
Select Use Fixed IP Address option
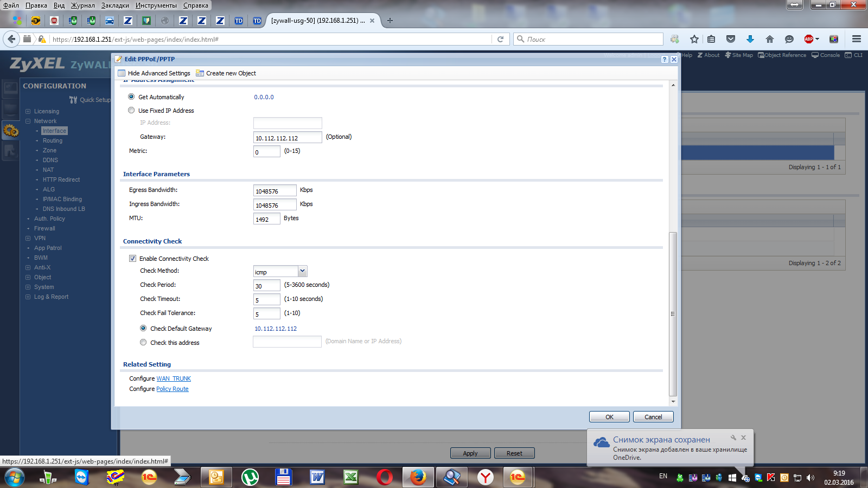click(x=131, y=110)
